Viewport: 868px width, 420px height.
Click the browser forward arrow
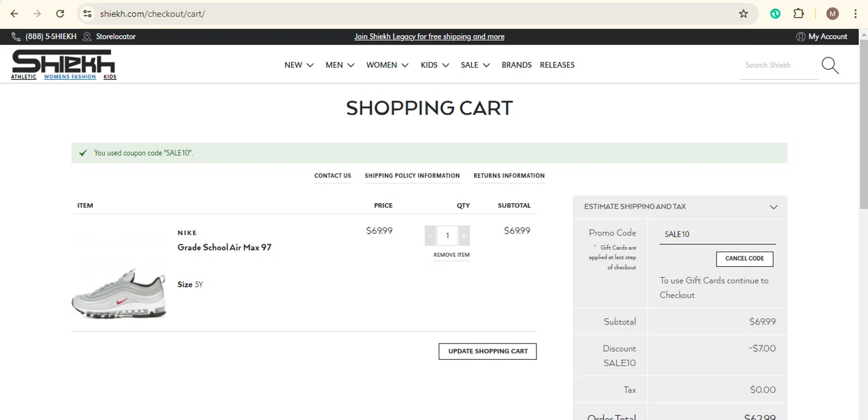37,14
